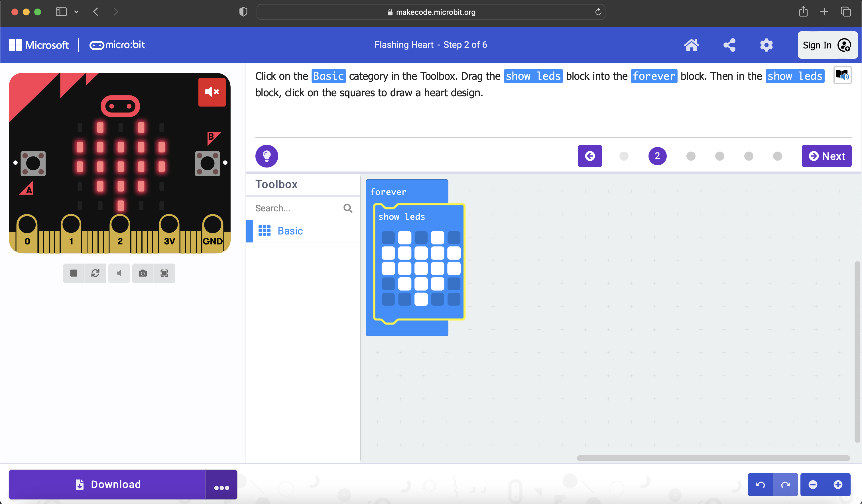This screenshot has width=862, height=504.
Task: Unmute audio with red speaker button
Action: click(212, 92)
